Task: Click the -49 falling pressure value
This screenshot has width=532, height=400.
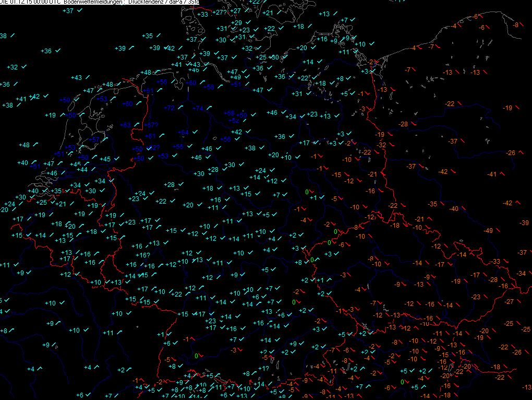Action: click(488, 230)
